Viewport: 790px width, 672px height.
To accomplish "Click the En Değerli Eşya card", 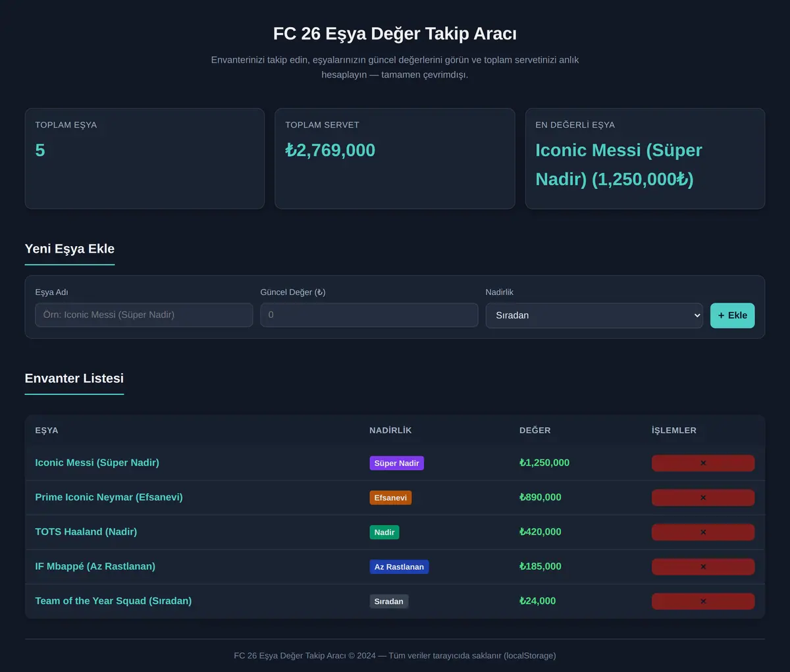I will tap(645, 159).
